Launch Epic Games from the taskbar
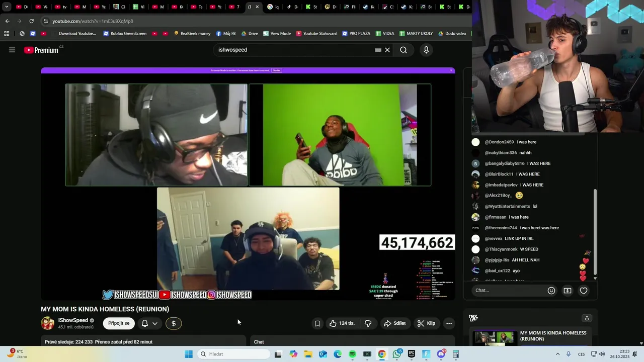Screen dimensions: 644x362 pos(412,354)
